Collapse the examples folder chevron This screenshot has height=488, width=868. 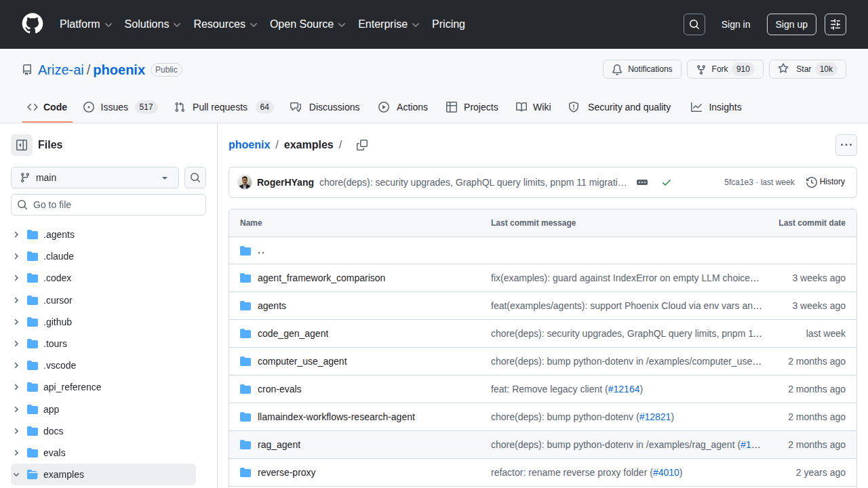pos(16,474)
